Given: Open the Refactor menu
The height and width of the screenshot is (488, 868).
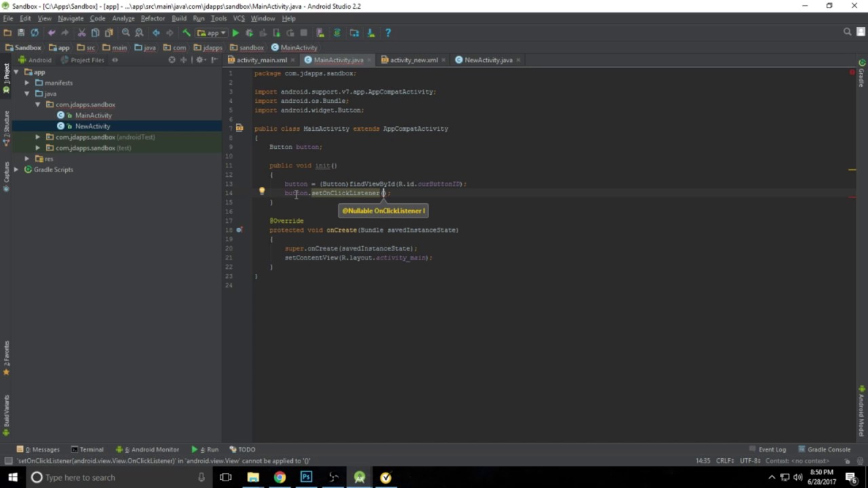Looking at the screenshot, I should click(153, 18).
